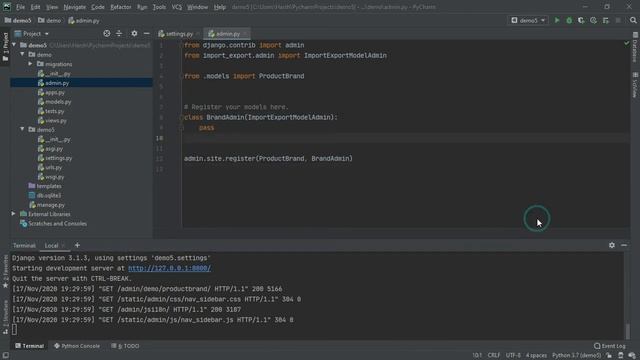Open the VCS menu
Image resolution: width=640 pixels, height=360 pixels.
point(176,7)
